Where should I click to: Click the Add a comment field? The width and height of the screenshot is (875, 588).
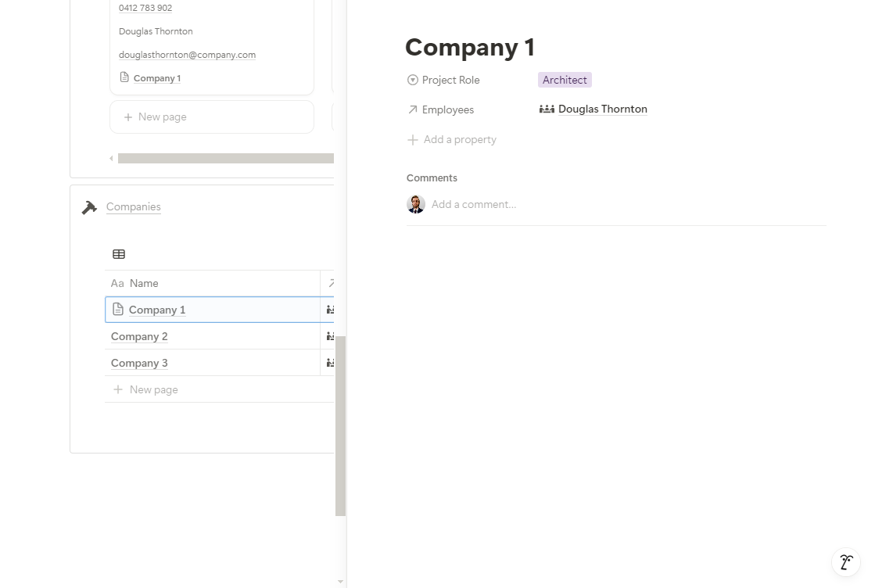[x=474, y=204]
